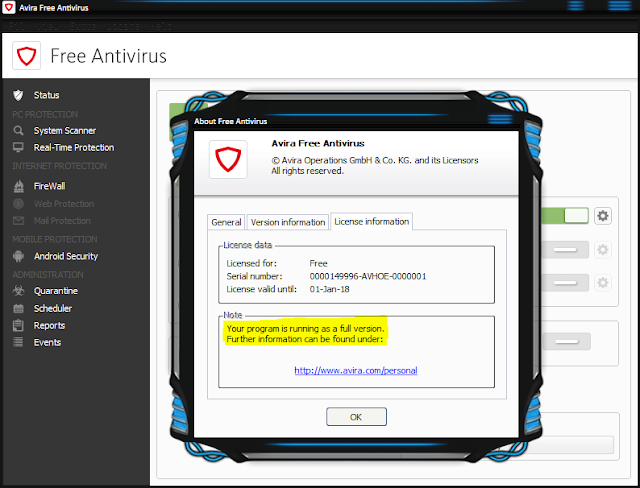
Task: Open Status via its shield icon
Action: (x=18, y=95)
